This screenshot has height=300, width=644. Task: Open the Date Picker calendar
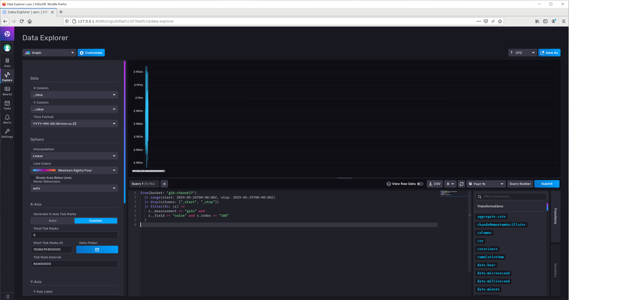click(x=97, y=249)
